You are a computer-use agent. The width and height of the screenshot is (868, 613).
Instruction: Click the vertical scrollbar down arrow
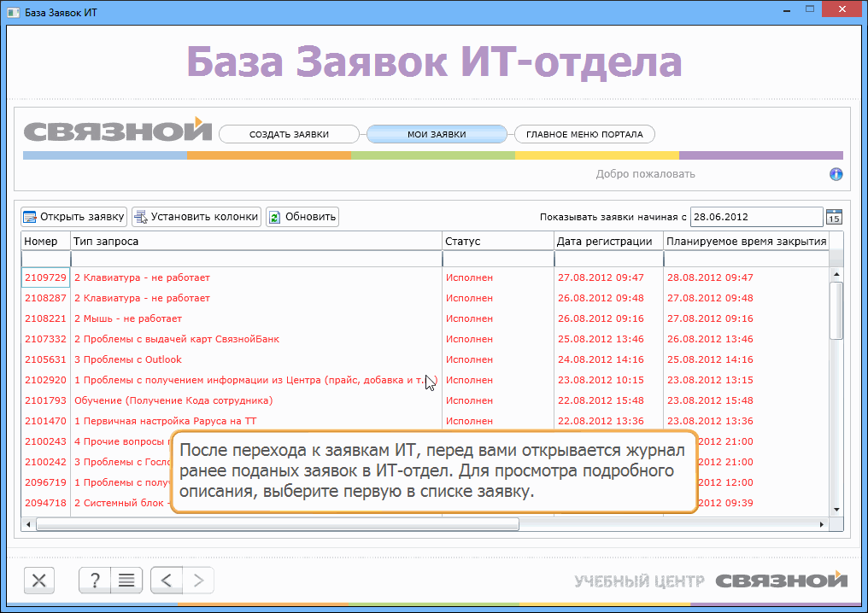click(836, 510)
